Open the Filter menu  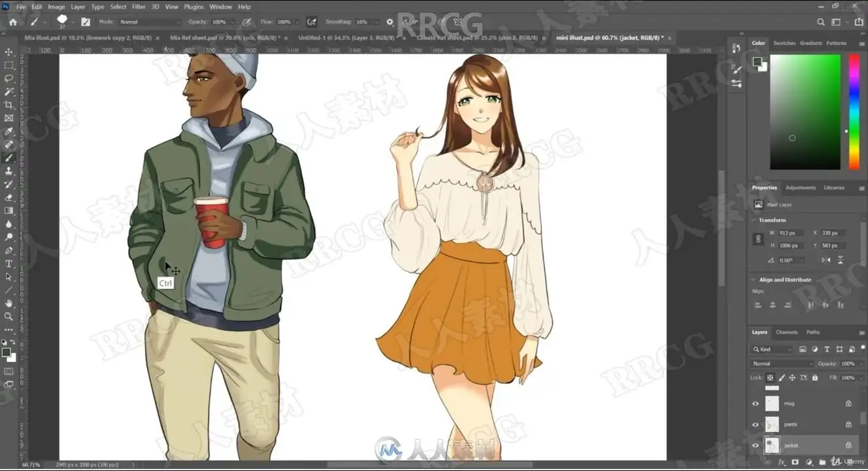(x=139, y=7)
